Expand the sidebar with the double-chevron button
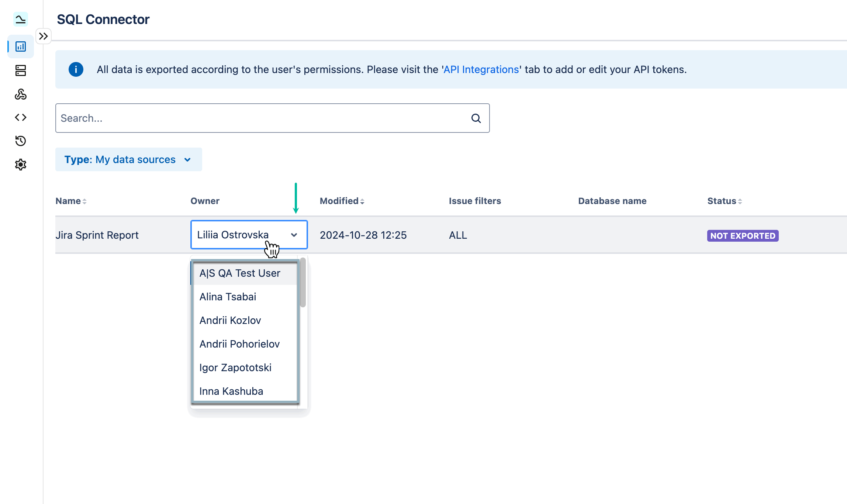 tap(44, 36)
